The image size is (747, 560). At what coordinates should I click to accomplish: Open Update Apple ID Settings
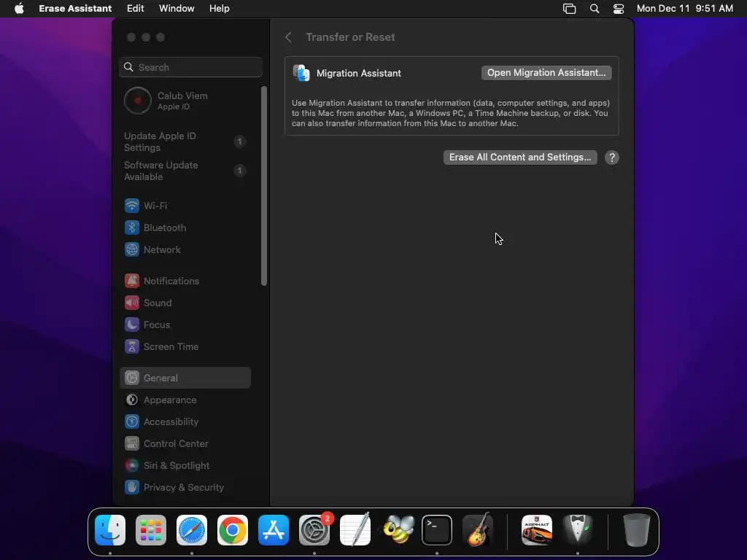(185, 141)
